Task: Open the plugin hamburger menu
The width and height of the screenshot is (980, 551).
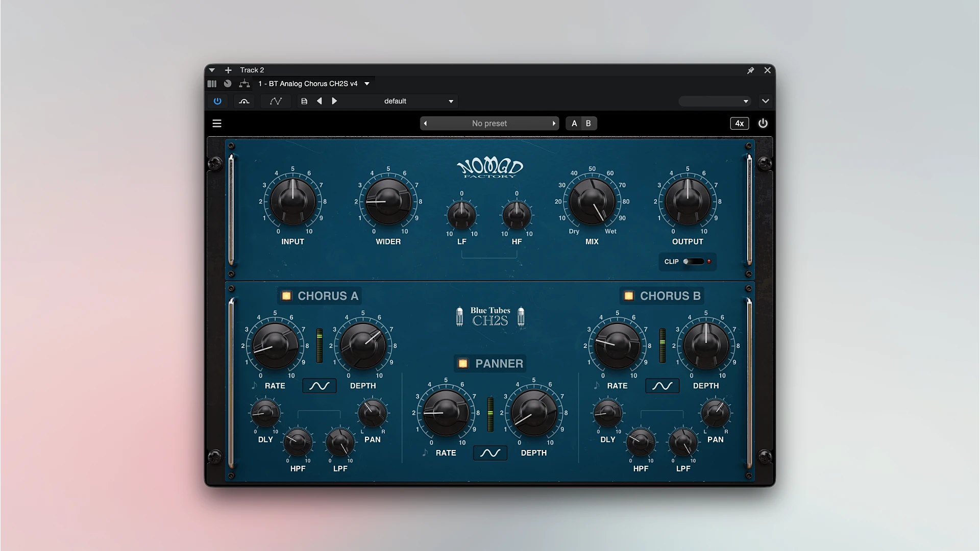Action: point(217,123)
